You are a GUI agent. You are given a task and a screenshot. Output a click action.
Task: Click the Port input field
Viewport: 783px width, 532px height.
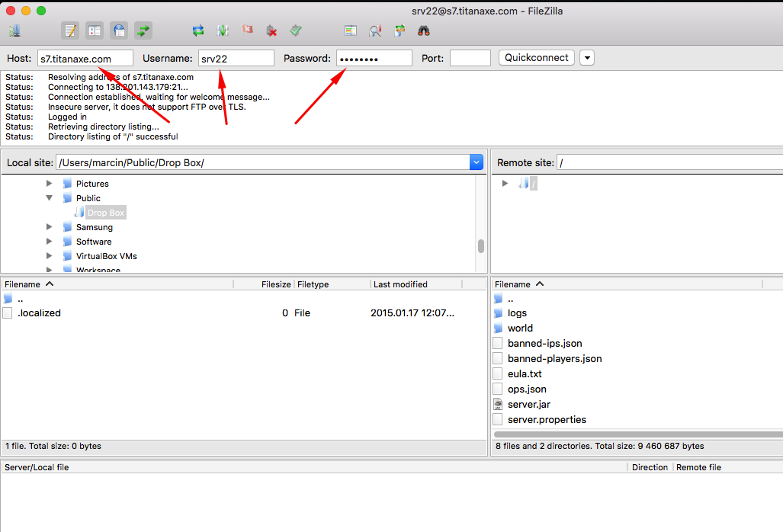point(470,59)
